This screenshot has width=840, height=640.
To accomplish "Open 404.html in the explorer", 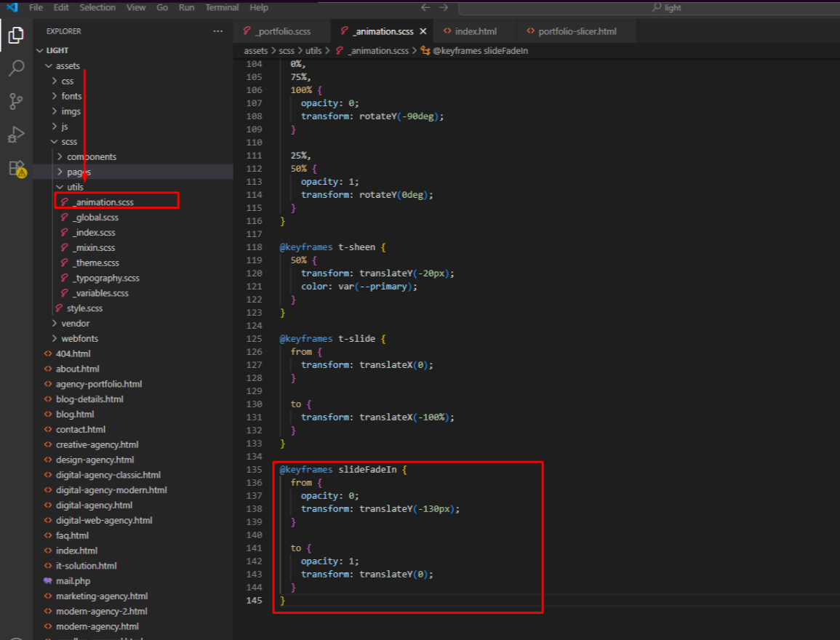I will [x=133, y=353].
